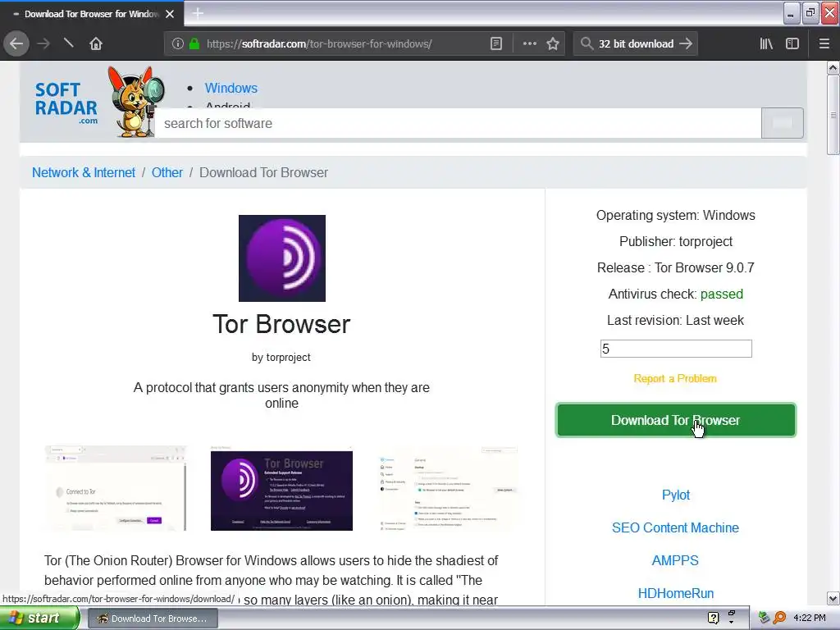Focus the 32 bit download search box
The image size is (840, 630).
(636, 44)
